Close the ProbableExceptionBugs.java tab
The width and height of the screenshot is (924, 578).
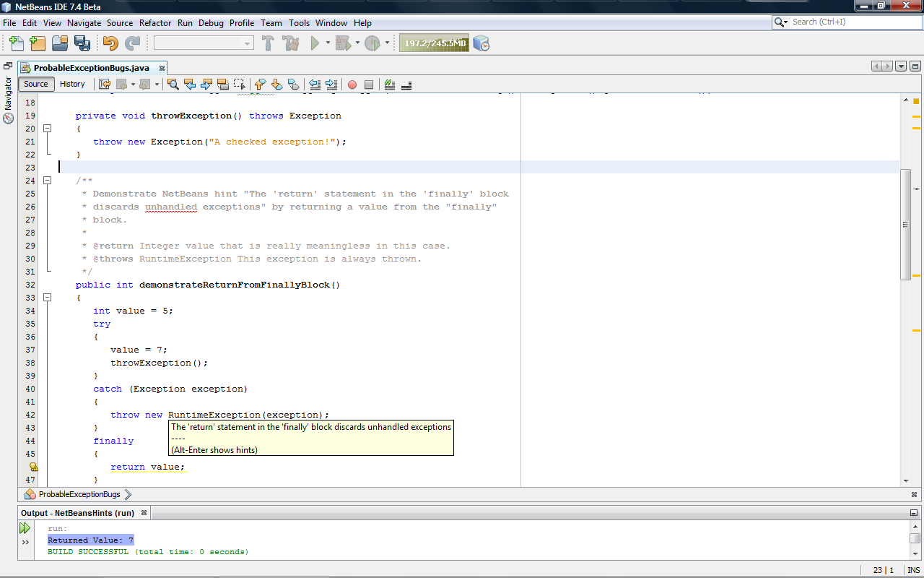[x=162, y=68]
